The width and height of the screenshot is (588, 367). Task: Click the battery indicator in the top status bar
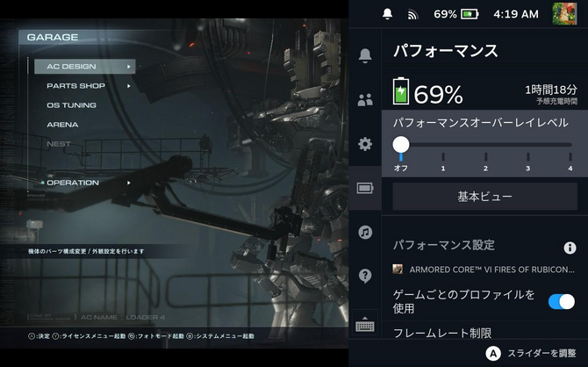[470, 14]
